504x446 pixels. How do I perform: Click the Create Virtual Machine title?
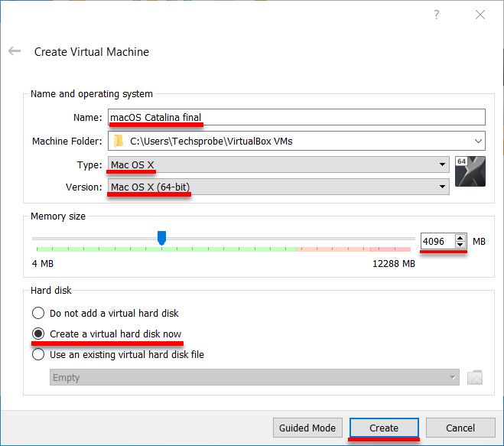coord(92,52)
